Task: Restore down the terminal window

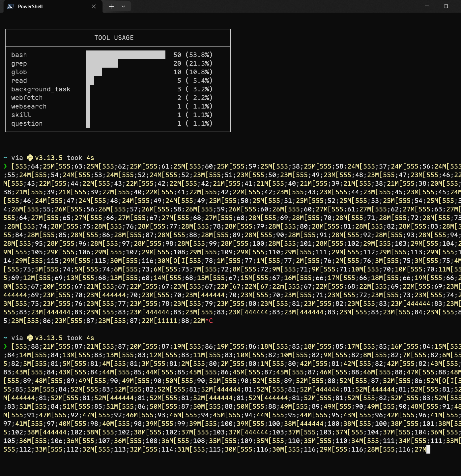Action: click(446, 6)
